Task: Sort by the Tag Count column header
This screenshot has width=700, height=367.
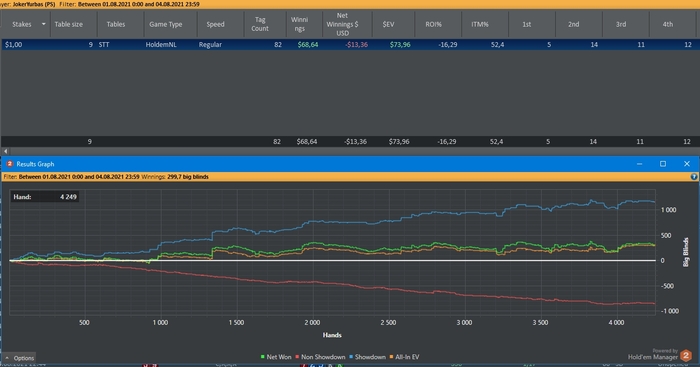Action: coord(260,24)
